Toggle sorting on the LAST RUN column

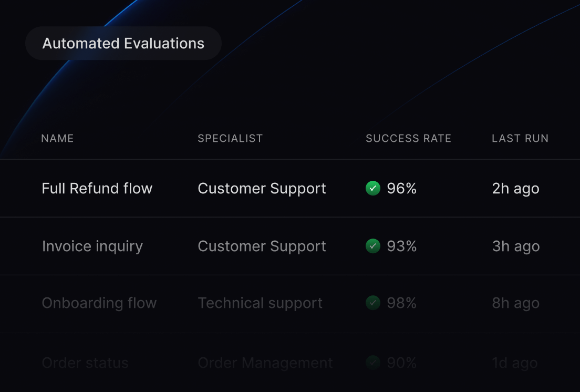click(x=520, y=138)
